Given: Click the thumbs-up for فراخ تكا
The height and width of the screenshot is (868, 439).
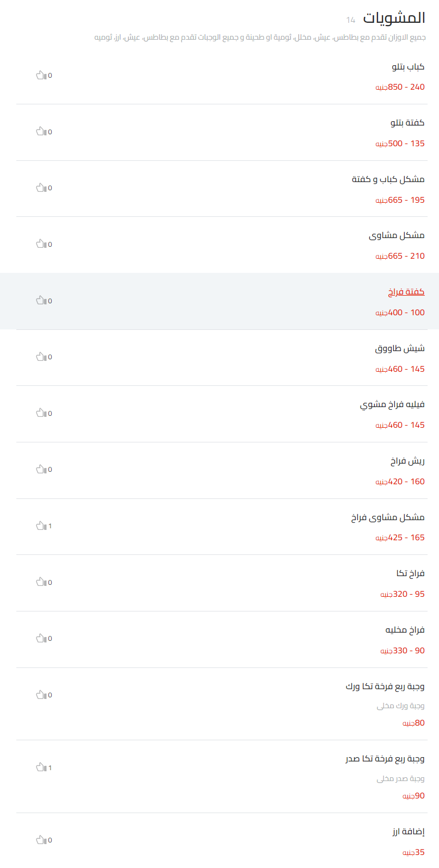Looking at the screenshot, I should [x=42, y=582].
